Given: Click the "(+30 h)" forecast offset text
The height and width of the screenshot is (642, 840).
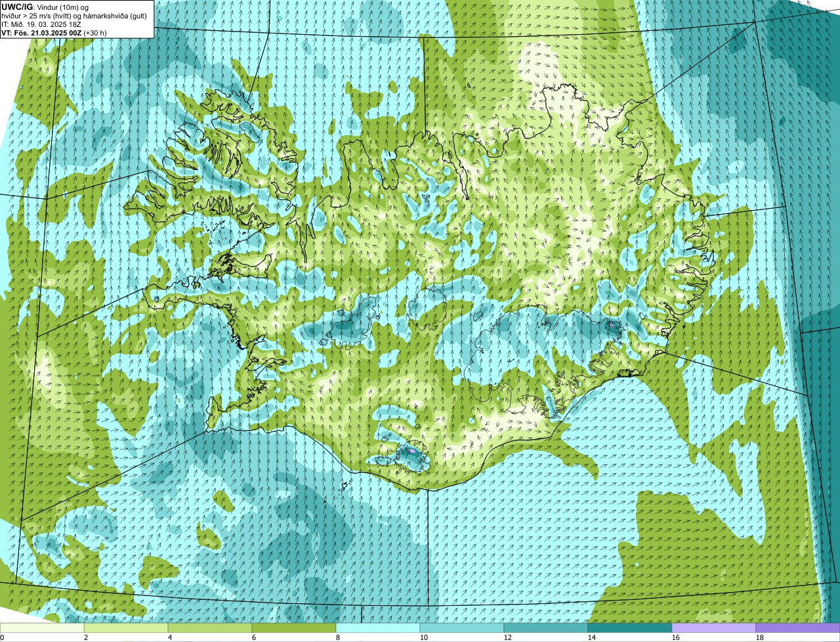Looking at the screenshot, I should point(95,32).
